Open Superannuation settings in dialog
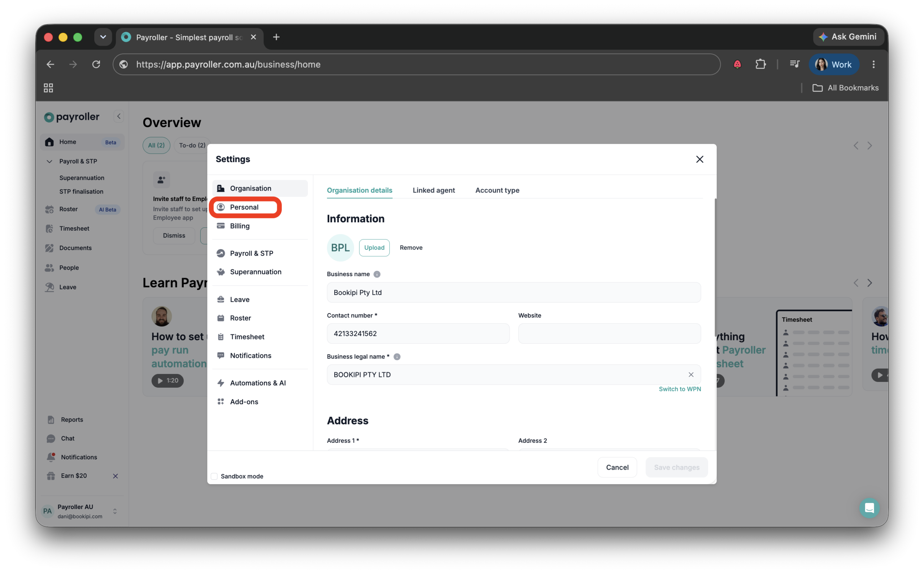This screenshot has width=924, height=574. (260, 272)
